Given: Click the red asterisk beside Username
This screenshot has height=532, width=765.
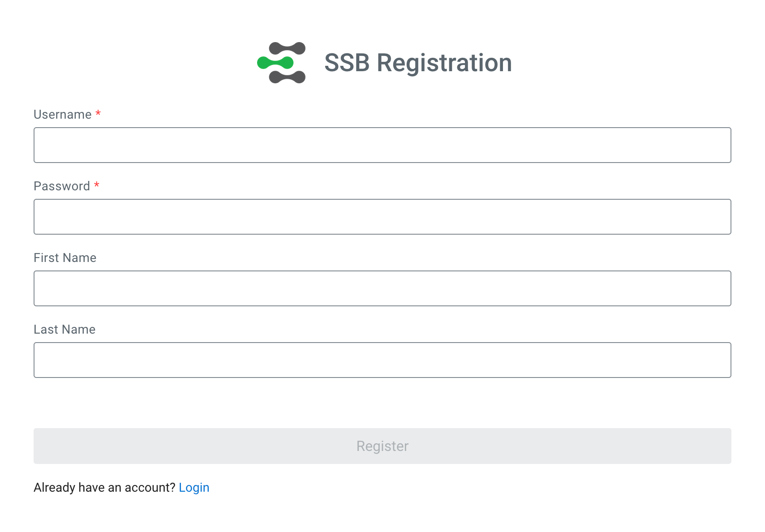Looking at the screenshot, I should pos(98,114).
